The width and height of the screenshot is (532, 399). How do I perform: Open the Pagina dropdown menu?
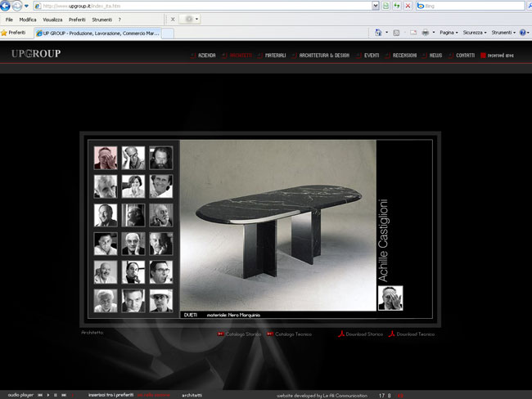[449, 33]
